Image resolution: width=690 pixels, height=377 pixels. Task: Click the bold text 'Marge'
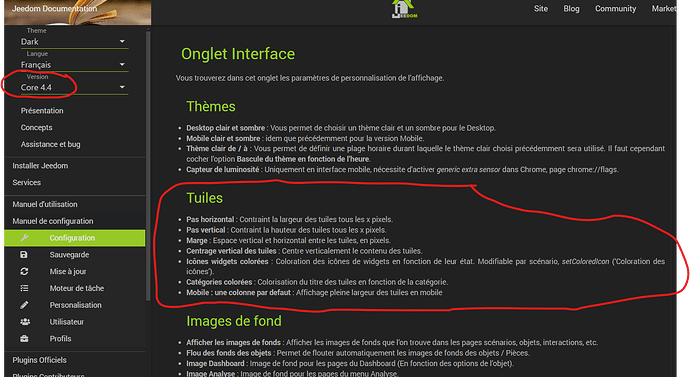point(197,241)
